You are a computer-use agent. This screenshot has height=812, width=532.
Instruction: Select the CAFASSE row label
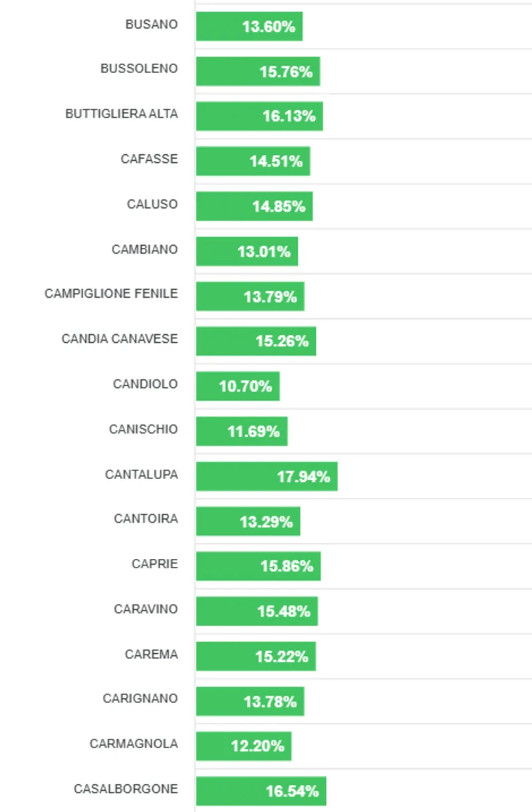point(149,159)
